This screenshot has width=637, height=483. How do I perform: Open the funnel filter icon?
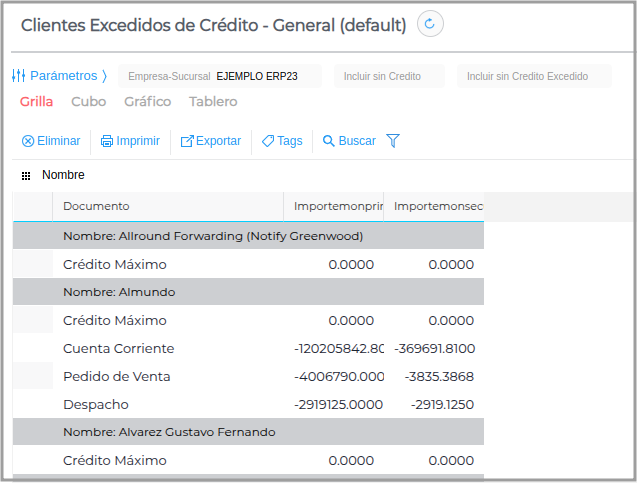pyautogui.click(x=393, y=141)
